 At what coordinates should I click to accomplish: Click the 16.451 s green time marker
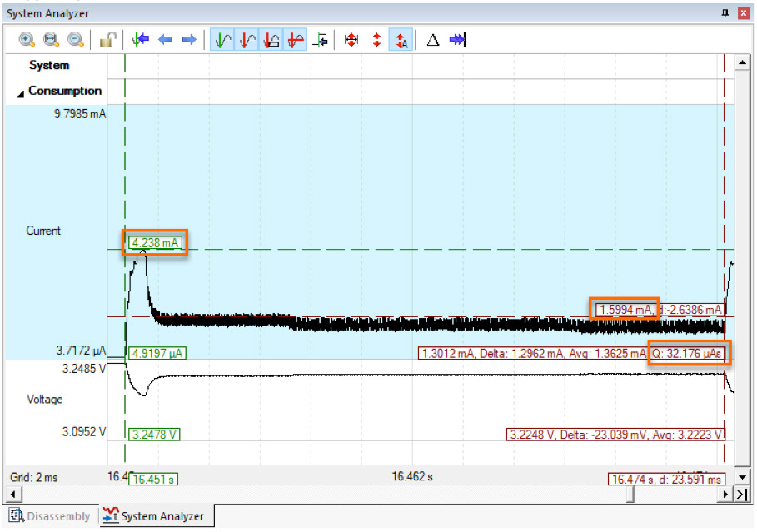click(153, 480)
